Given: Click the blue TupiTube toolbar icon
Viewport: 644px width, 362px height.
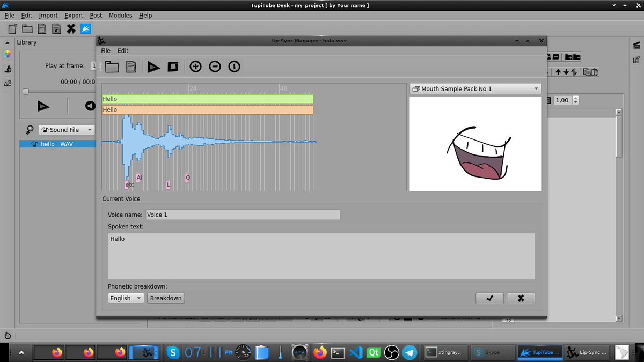Looking at the screenshot, I should click(x=86, y=28).
